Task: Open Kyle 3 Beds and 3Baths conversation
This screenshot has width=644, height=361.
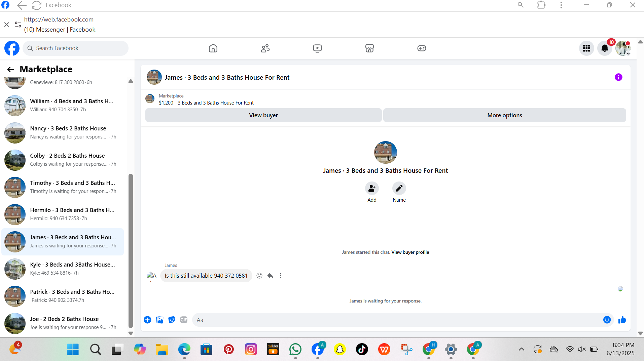Action: tap(63, 269)
